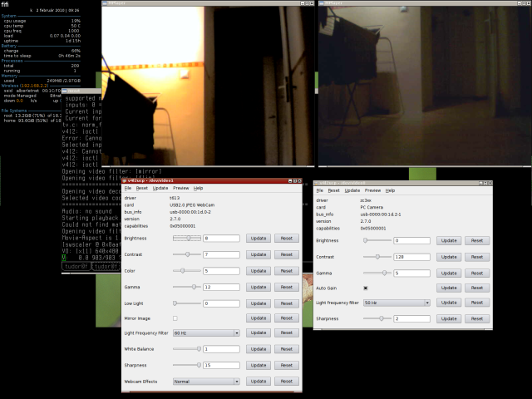Open the Light Frequency Filter dropdown showing 60 Hz
532x399 pixels.
point(206,333)
